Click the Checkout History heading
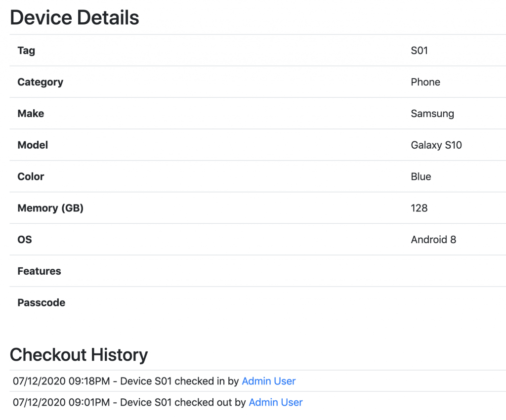This screenshot has width=506, height=420. pos(79,355)
